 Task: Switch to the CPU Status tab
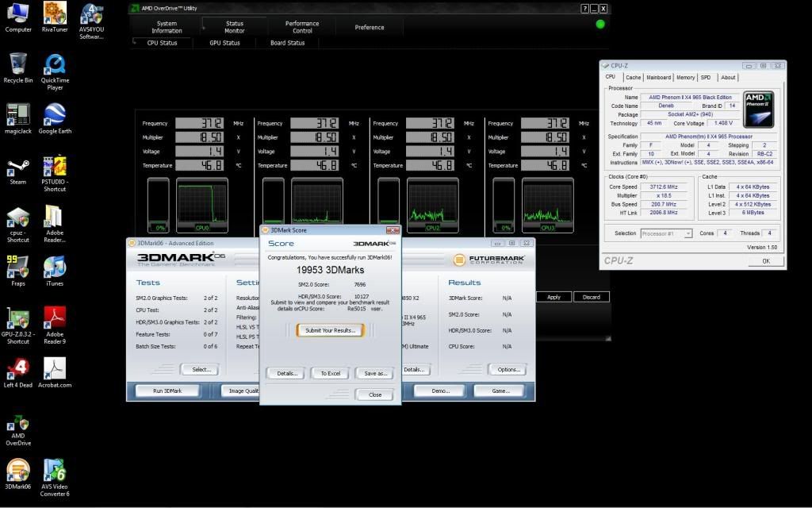pos(162,43)
